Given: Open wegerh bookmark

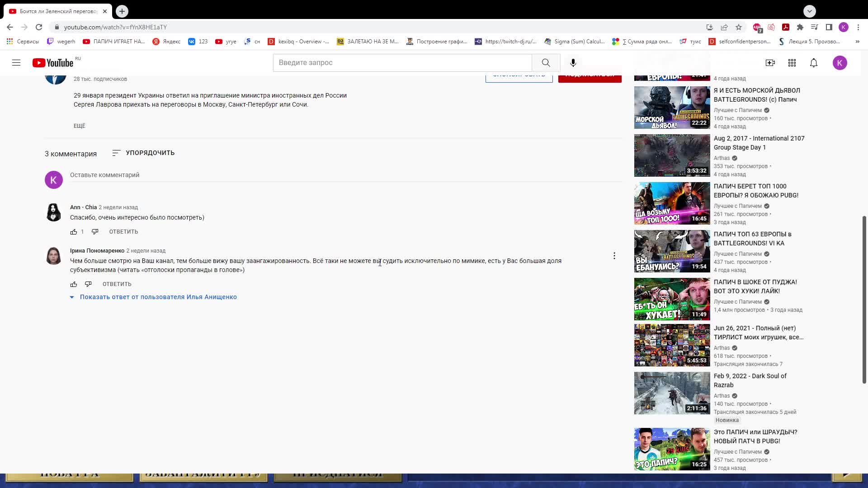Looking at the screenshot, I should click(61, 42).
